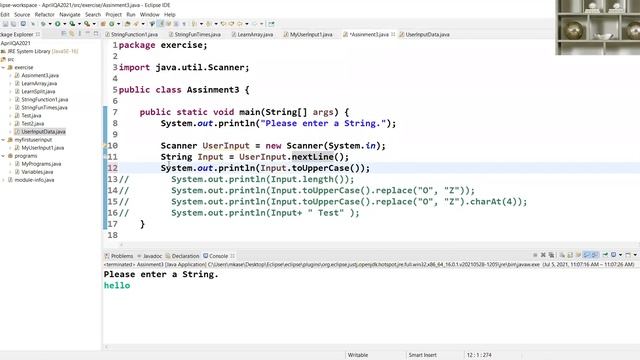The height and width of the screenshot is (360, 640).
Task: Click the Open Type toolbar icon
Action: coord(128,24)
